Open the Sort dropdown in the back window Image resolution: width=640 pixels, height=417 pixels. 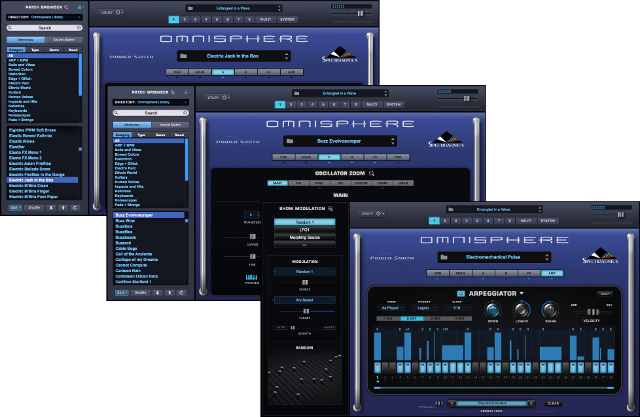(x=15, y=208)
